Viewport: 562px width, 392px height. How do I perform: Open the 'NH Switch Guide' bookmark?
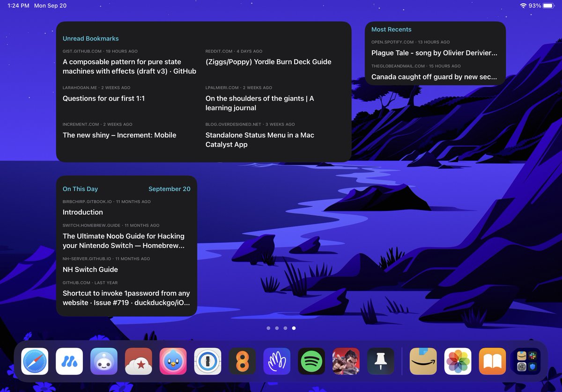90,269
